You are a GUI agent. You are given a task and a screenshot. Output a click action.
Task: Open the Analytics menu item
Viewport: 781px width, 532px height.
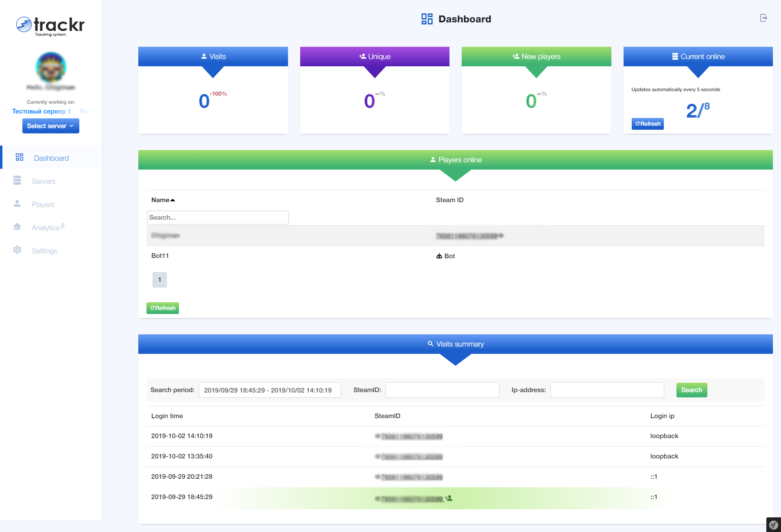(x=46, y=228)
